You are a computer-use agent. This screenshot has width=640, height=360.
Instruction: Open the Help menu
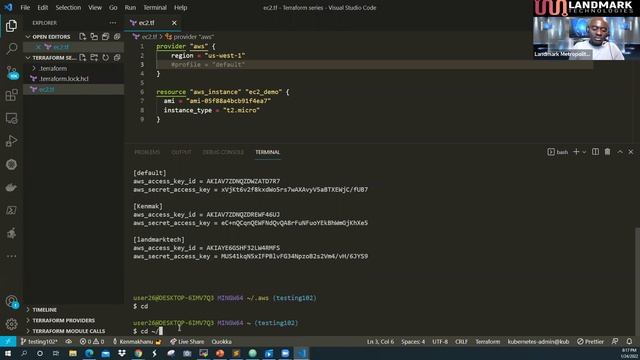(180, 7)
